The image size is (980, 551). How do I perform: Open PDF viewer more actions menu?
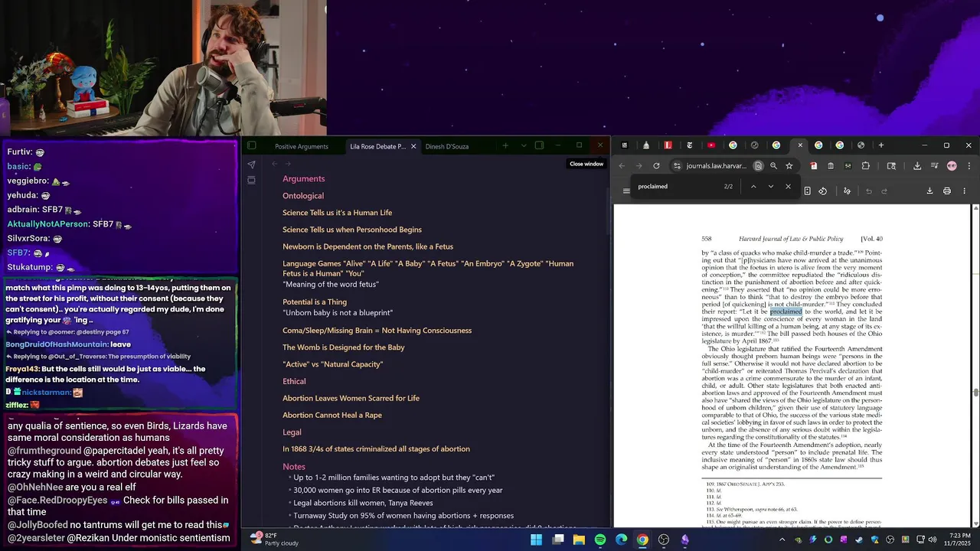pos(964,191)
